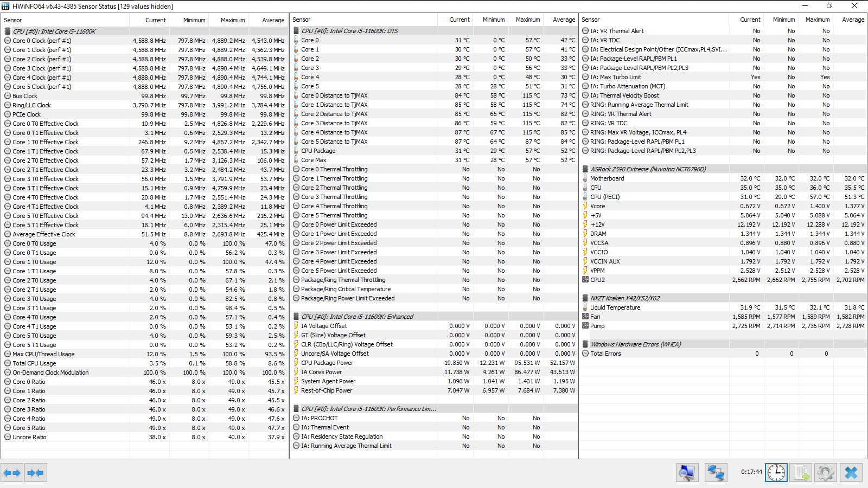Click the Windows Hardware Errors section icon
The width and height of the screenshot is (868, 488).
(x=585, y=344)
